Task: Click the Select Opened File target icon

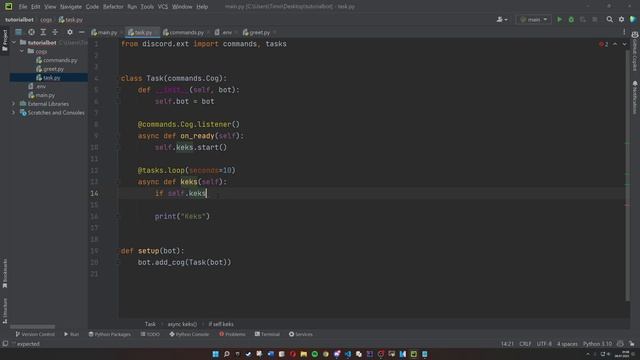Action: click(31, 32)
